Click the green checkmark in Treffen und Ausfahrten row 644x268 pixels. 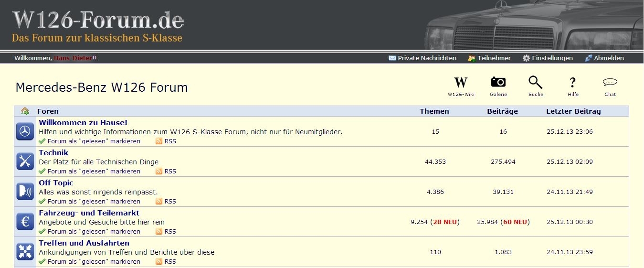click(42, 261)
